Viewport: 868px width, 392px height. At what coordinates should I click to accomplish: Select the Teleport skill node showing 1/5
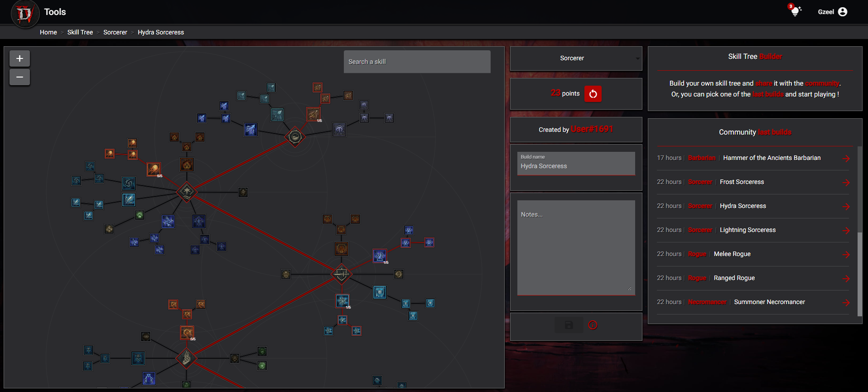point(380,256)
